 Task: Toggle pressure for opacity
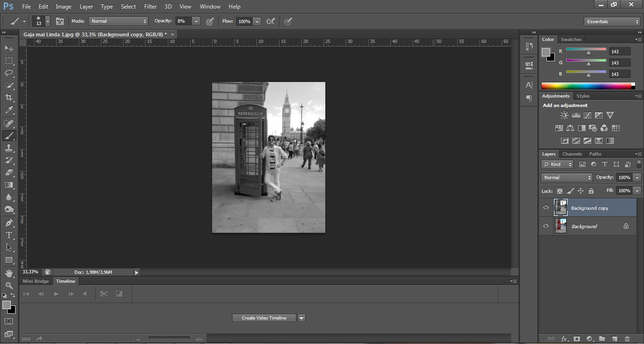click(210, 21)
